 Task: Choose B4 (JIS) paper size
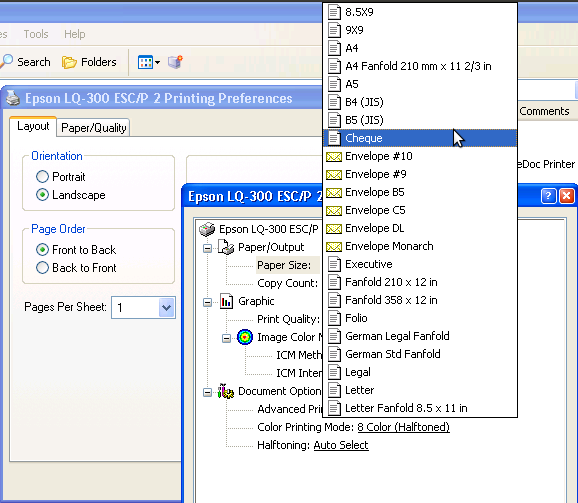click(420, 102)
